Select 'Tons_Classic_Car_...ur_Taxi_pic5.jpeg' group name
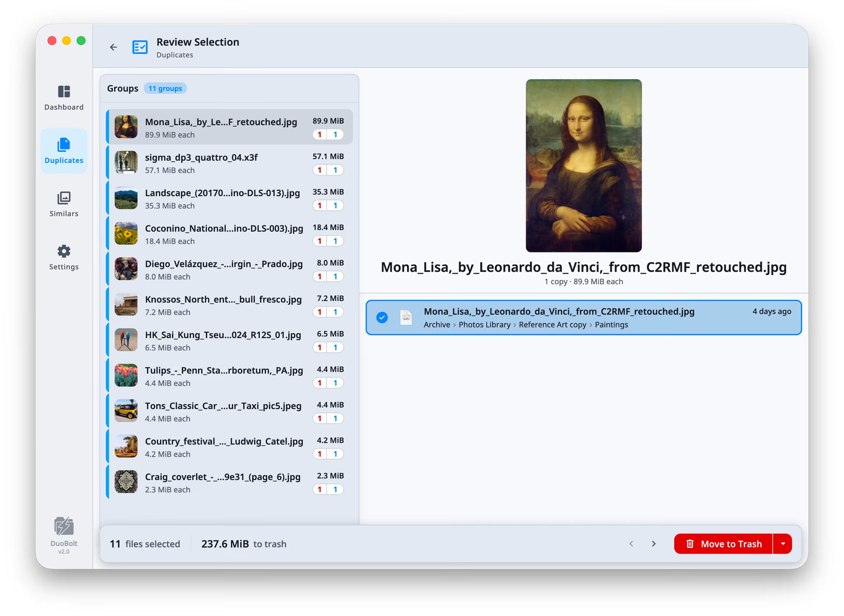This screenshot has width=844, height=616. point(223,406)
